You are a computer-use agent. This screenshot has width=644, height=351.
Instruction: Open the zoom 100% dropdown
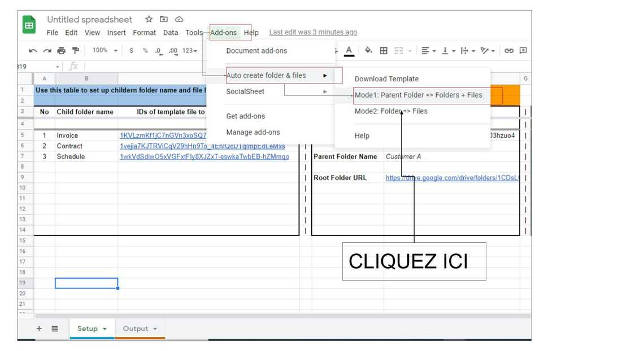[x=105, y=51]
